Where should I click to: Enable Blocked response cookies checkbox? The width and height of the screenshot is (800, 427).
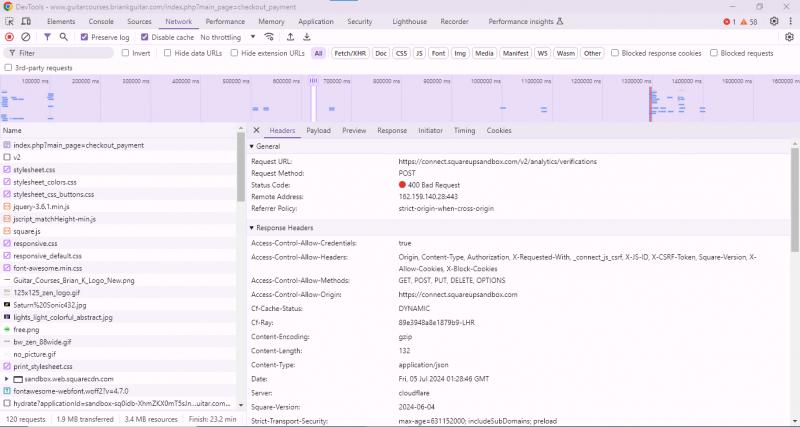[x=615, y=53]
